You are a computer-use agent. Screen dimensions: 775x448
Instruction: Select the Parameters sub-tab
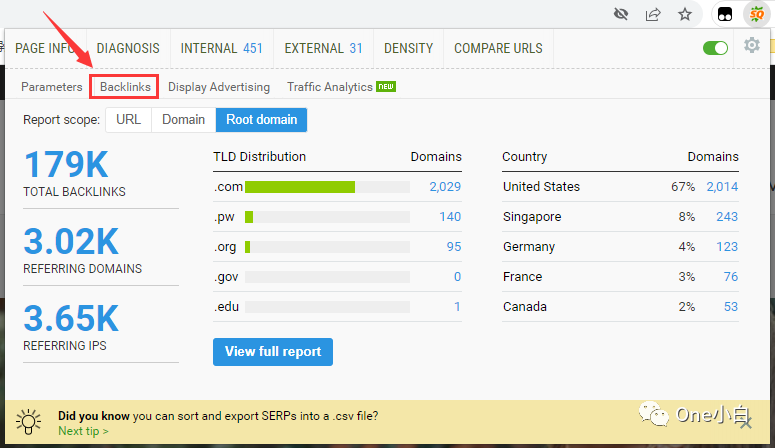coord(51,87)
